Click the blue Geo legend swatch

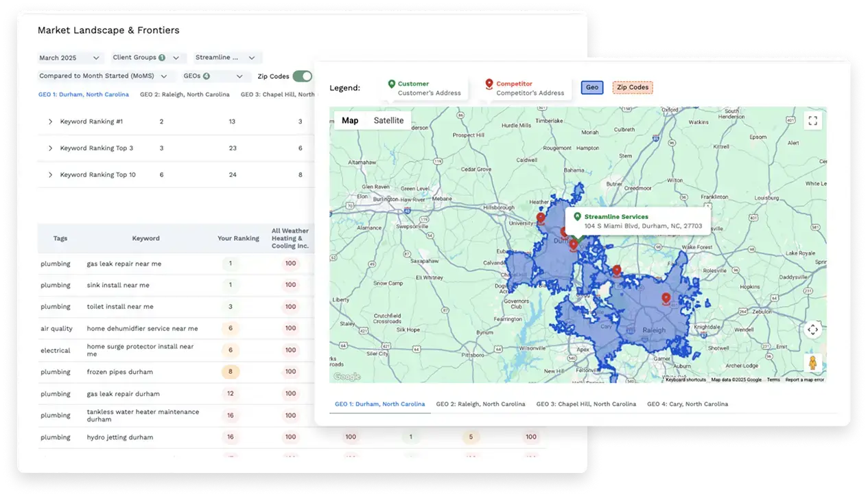(592, 88)
